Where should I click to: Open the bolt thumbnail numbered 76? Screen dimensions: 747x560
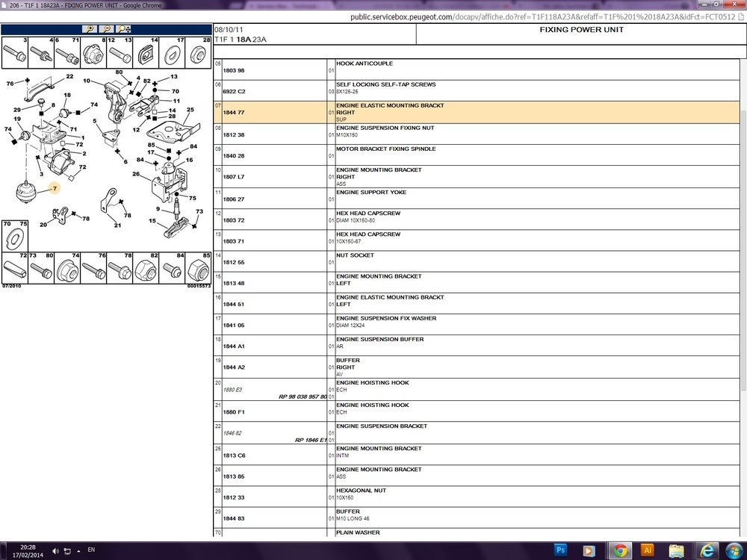93,268
